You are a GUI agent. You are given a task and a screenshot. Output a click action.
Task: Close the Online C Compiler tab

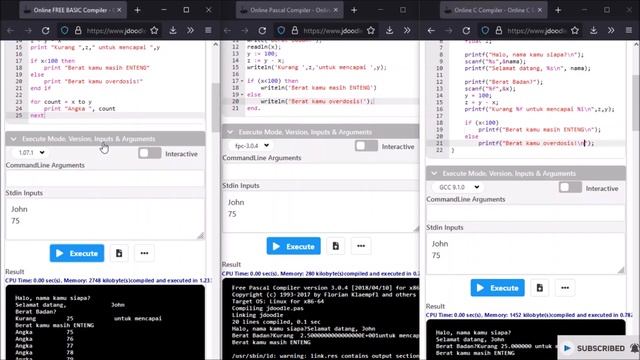(540, 10)
